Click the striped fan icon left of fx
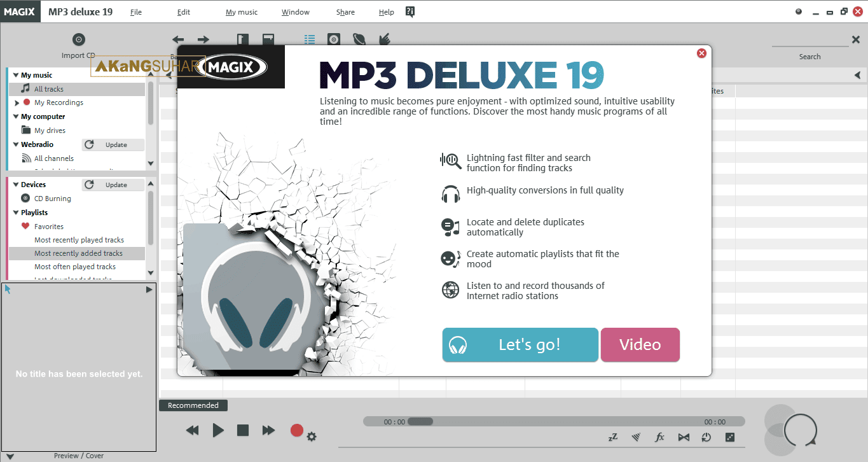Viewport: 868px width, 462px height. click(x=636, y=437)
